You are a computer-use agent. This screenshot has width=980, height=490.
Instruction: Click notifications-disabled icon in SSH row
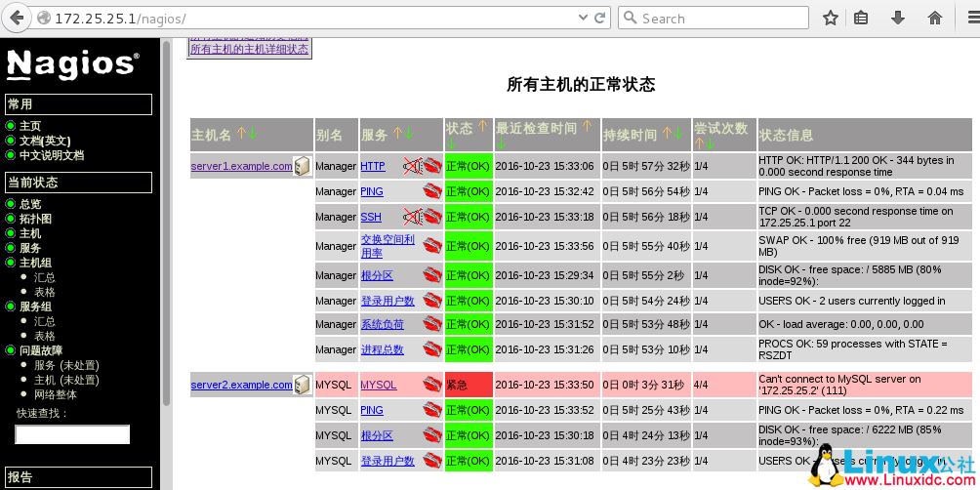(x=412, y=217)
